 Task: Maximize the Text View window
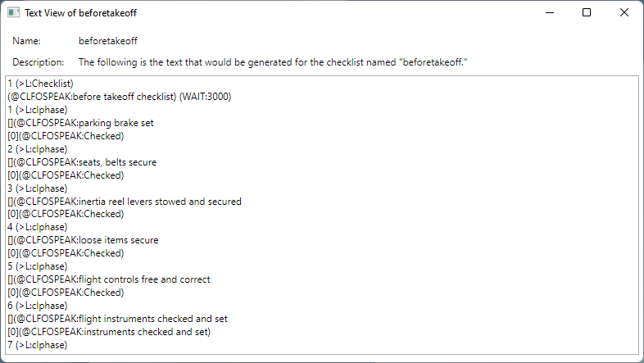587,13
